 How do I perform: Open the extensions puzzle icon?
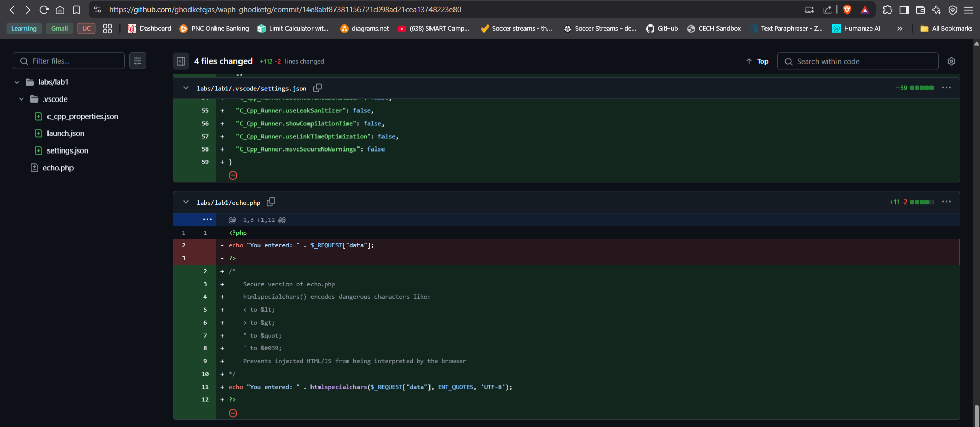coord(888,10)
